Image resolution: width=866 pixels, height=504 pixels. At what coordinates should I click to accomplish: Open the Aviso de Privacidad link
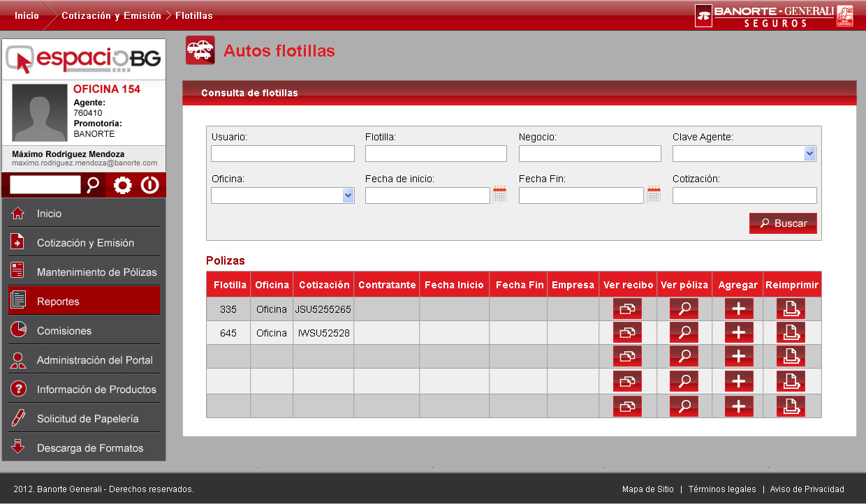coord(807,489)
